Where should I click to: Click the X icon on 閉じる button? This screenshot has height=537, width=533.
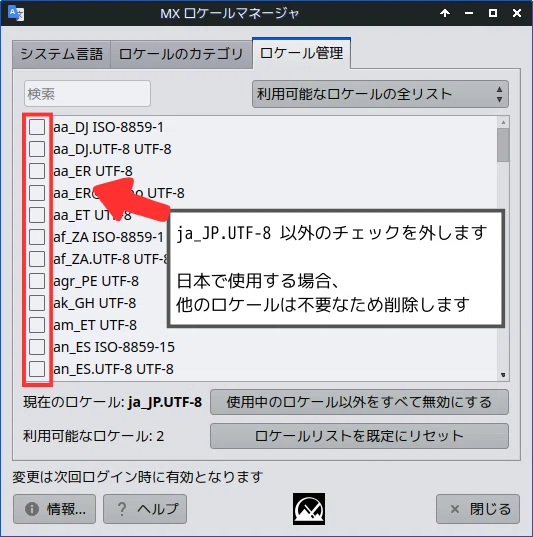pos(455,509)
